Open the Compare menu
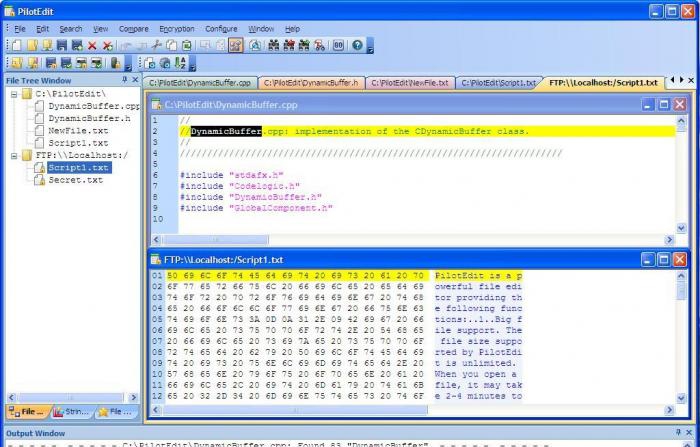The width and height of the screenshot is (700, 447). coord(133,29)
